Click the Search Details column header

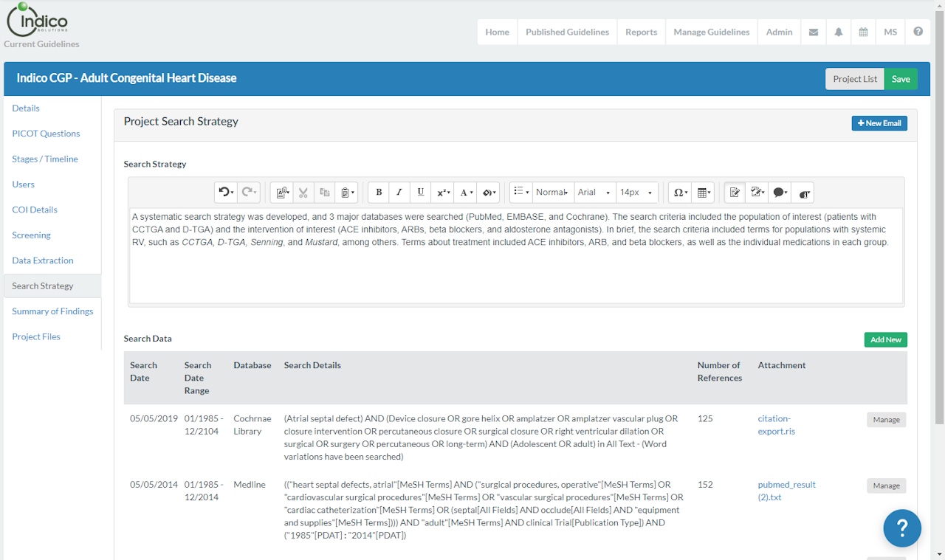(x=312, y=365)
